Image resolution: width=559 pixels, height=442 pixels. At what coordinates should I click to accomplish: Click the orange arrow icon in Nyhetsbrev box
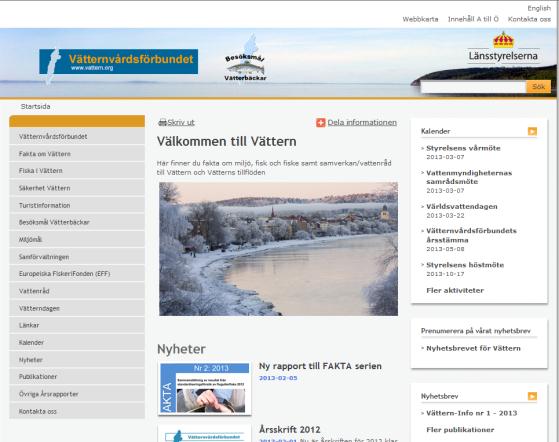(x=532, y=396)
